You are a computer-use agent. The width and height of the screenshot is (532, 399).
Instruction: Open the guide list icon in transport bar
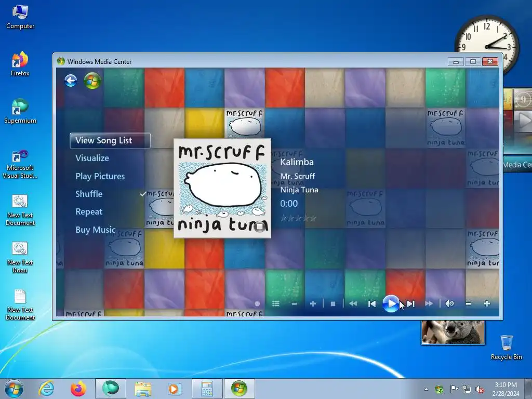(275, 303)
